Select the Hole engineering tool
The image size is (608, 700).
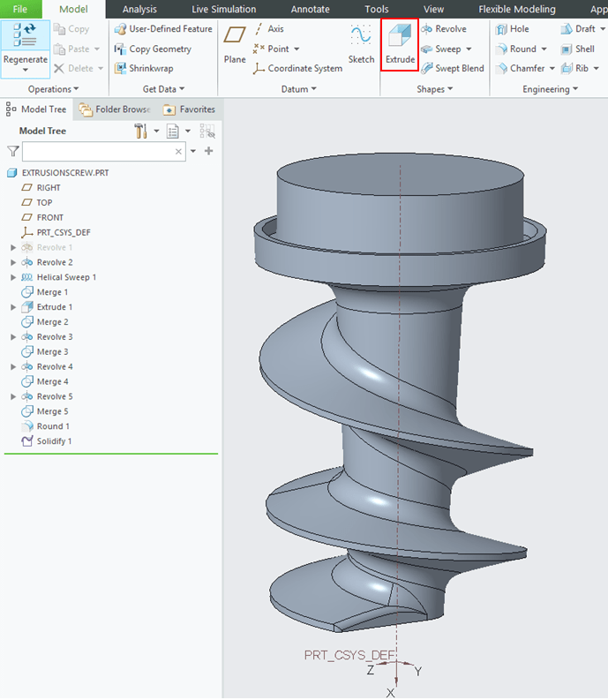(512, 29)
